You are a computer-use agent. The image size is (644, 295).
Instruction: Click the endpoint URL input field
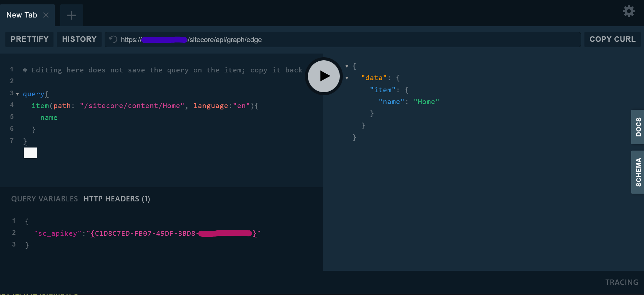370,40
